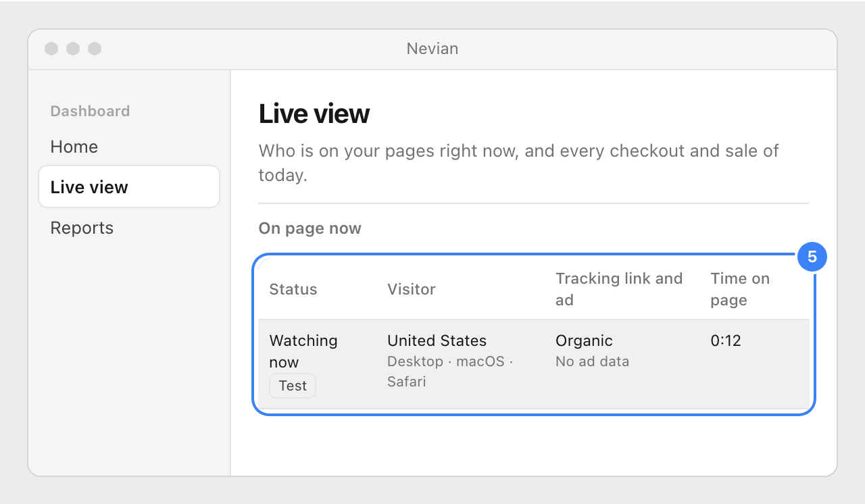Click the "Live view" page heading
This screenshot has height=504, width=865.
(x=314, y=114)
